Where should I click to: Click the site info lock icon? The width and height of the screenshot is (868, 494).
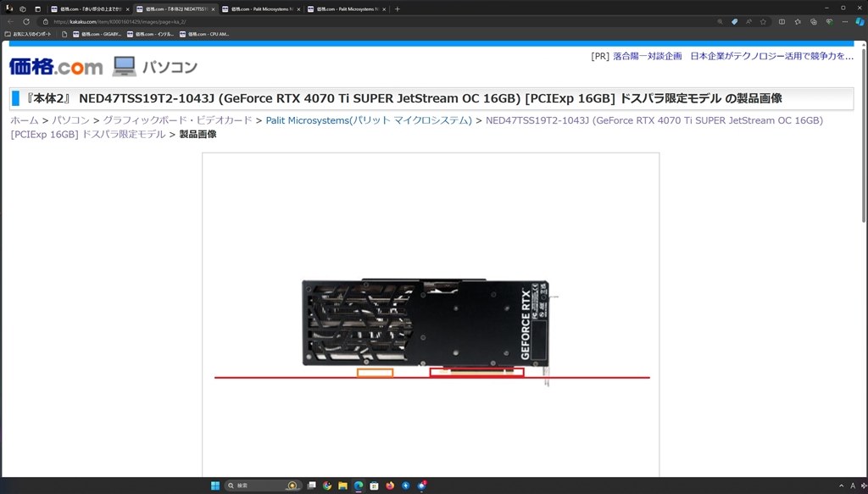click(x=46, y=21)
